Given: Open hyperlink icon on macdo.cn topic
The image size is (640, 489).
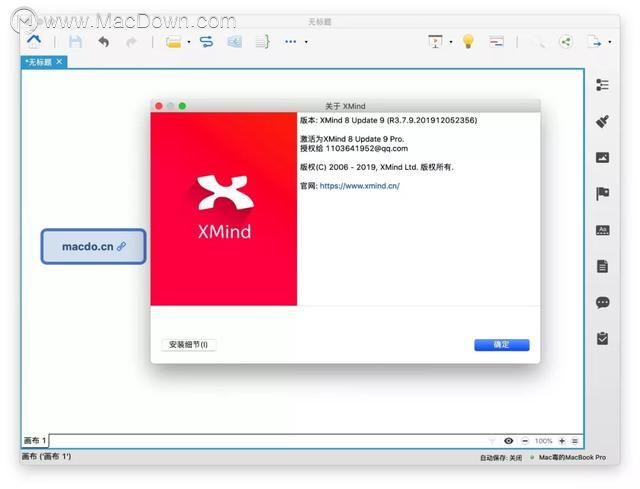Looking at the screenshot, I should pyautogui.click(x=122, y=247).
